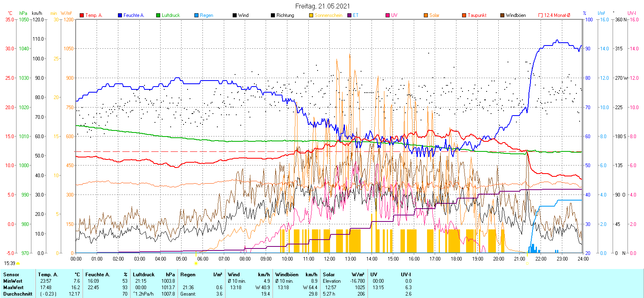Click the Sonnenschein legend label
The height and width of the screenshot is (298, 644).
coord(328,15)
